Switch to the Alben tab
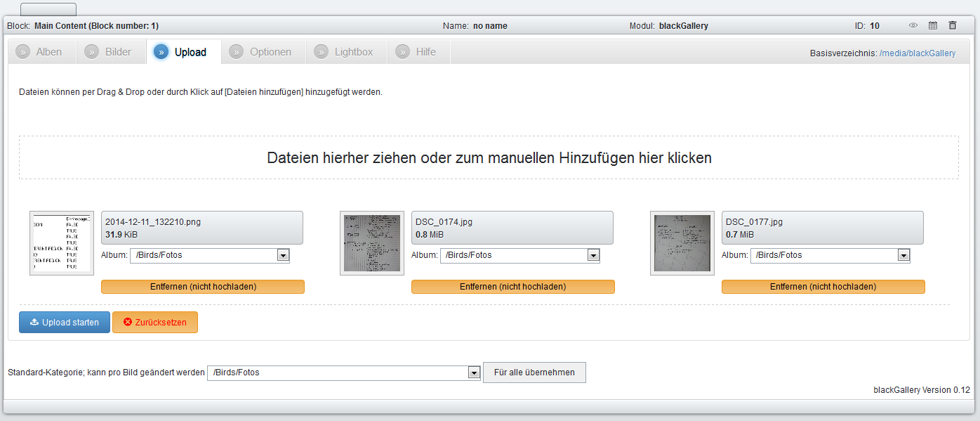The height and width of the screenshot is (421, 980). 42,52
